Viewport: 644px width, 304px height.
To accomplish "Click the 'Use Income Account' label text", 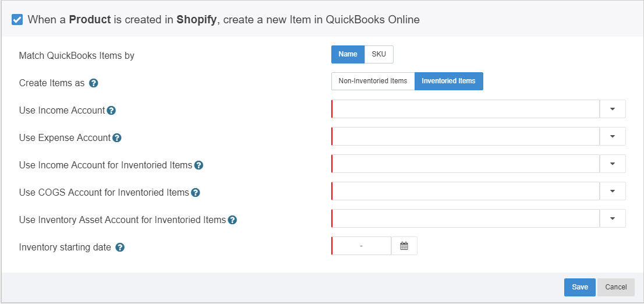I will point(62,110).
